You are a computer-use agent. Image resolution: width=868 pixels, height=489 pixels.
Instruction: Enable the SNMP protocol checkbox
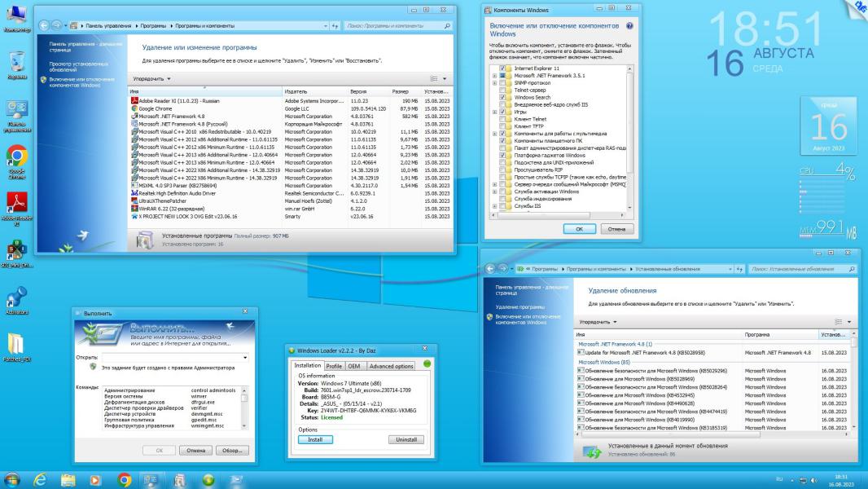[502, 82]
